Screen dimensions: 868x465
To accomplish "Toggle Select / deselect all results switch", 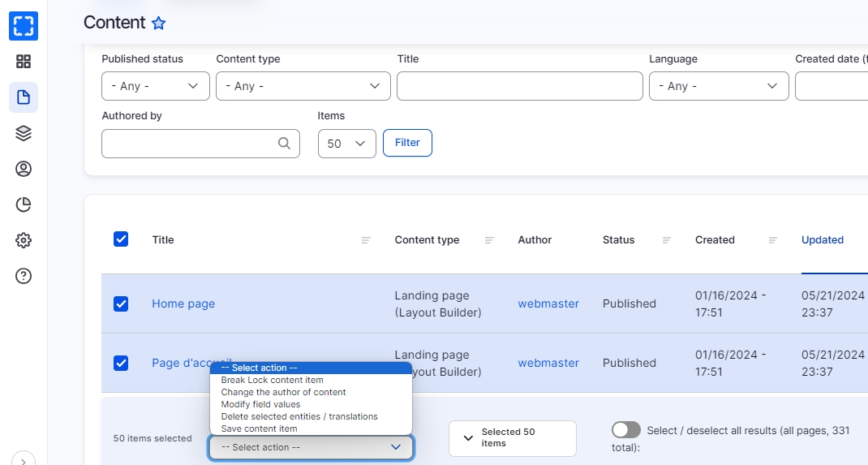I will click(x=625, y=430).
